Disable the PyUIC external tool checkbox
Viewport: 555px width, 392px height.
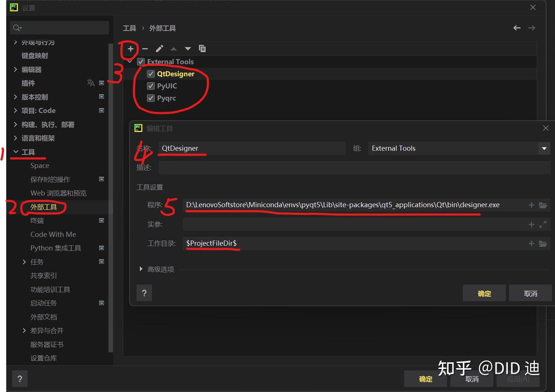151,86
